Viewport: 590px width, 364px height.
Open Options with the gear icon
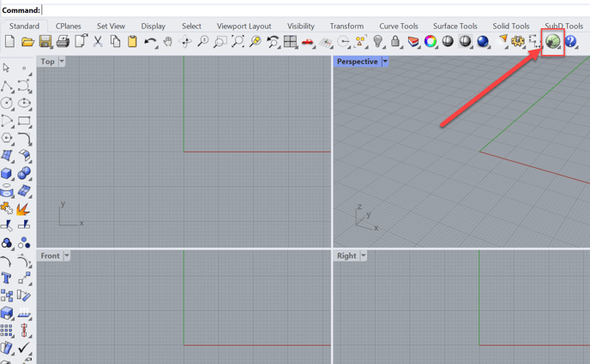[518, 41]
